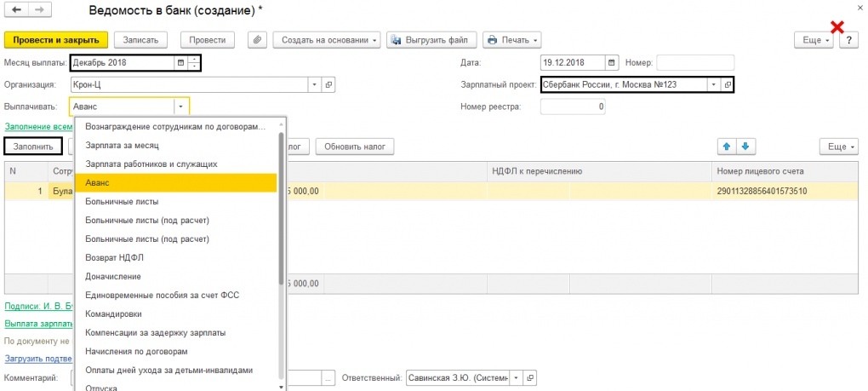The width and height of the screenshot is (868, 391).
Task: Choose Больничные листы in dropdown list
Action: coord(122,201)
